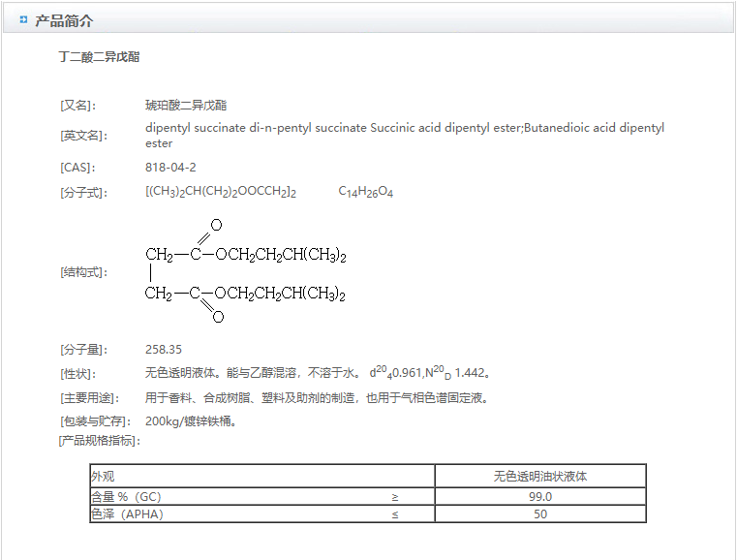Click the condensed formula [(CH3)2CH(CH2)2OOCCH2]2
737x560 pixels.
(x=221, y=192)
